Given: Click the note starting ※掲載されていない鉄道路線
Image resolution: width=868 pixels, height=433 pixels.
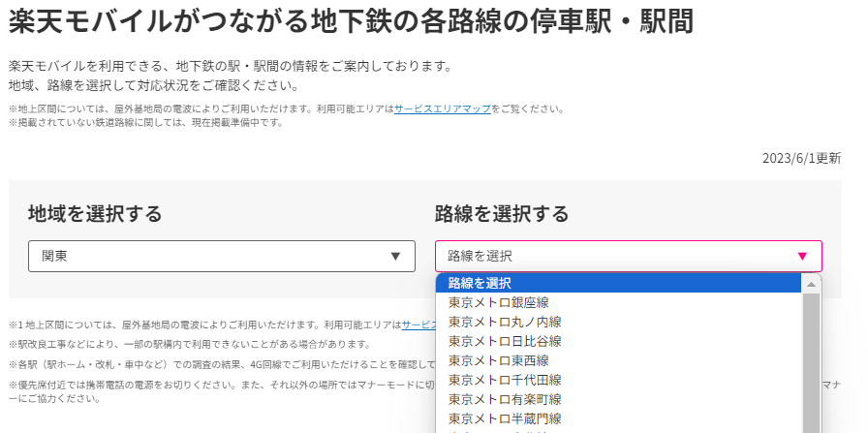Looking at the screenshot, I should [146, 123].
